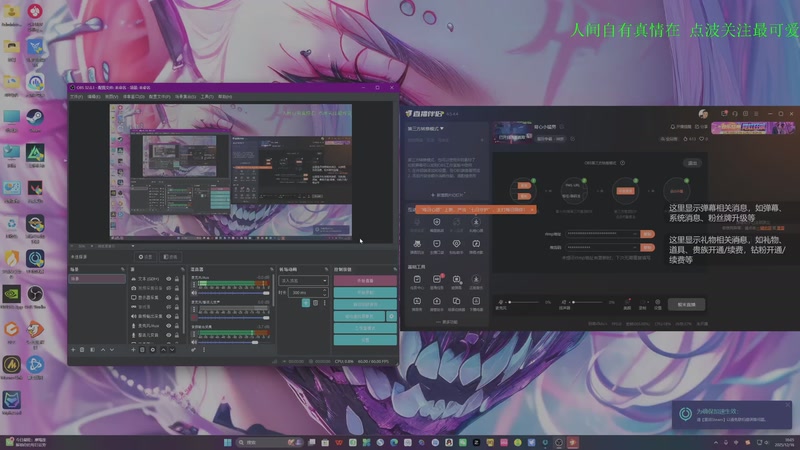800x450 pixels.
Task: Open transition options three-dot menu
Action: click(324, 303)
